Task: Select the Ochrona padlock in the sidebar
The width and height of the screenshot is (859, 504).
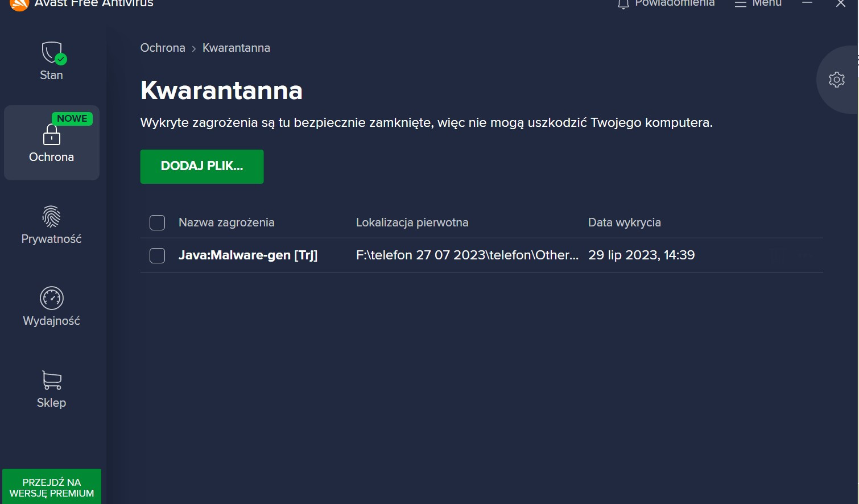Action: point(52,142)
